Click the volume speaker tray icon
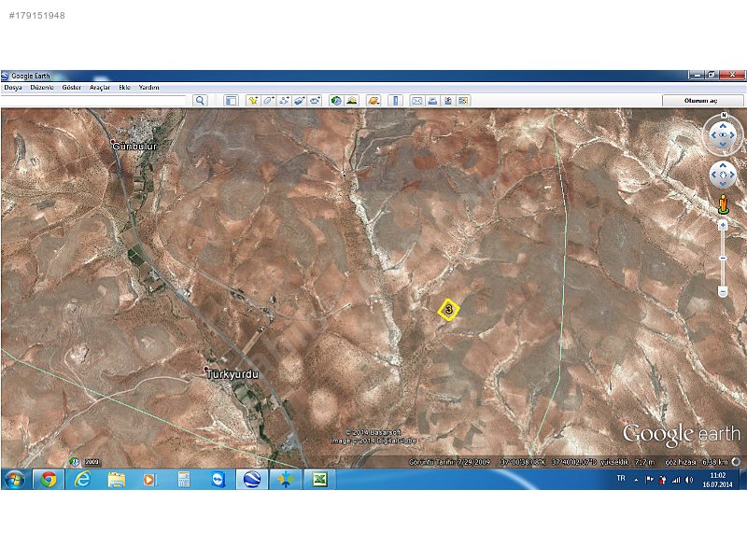This screenshot has width=747, height=560. [689, 480]
